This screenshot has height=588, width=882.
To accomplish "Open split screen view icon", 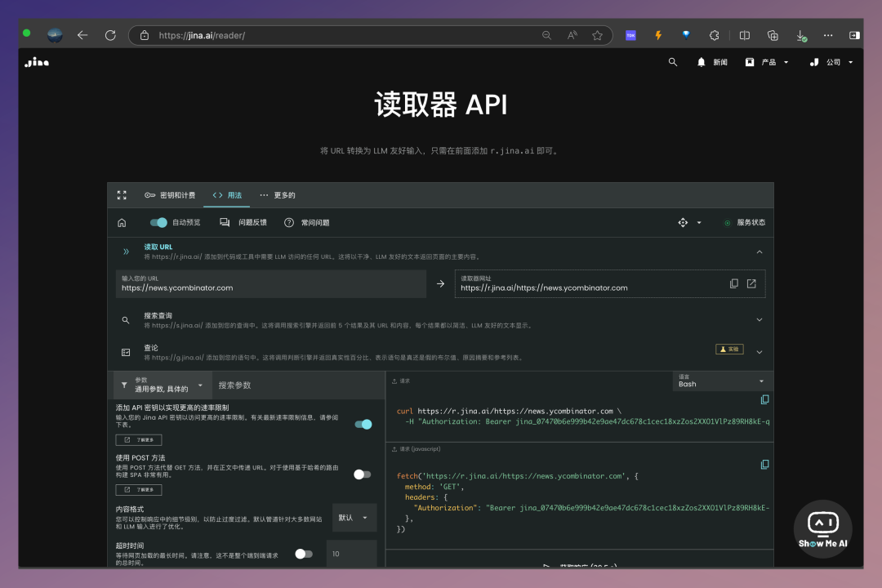I will point(744,35).
